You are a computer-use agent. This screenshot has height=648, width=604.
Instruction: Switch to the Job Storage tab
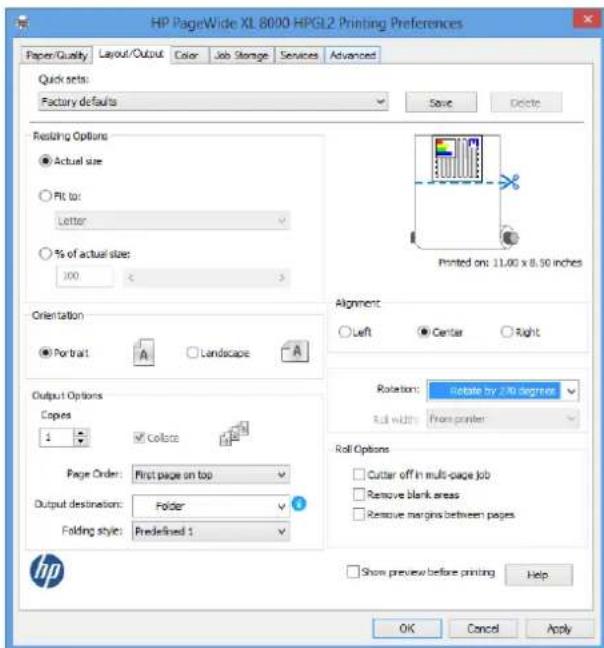[241, 55]
